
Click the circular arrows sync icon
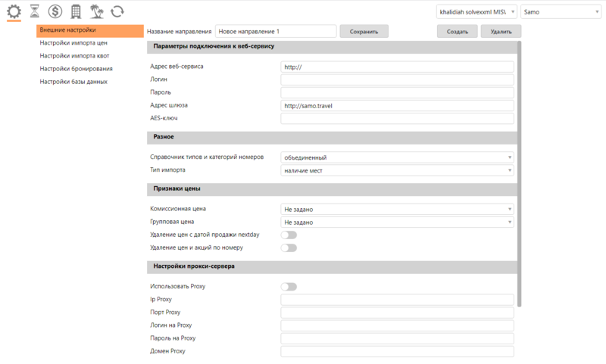[117, 11]
